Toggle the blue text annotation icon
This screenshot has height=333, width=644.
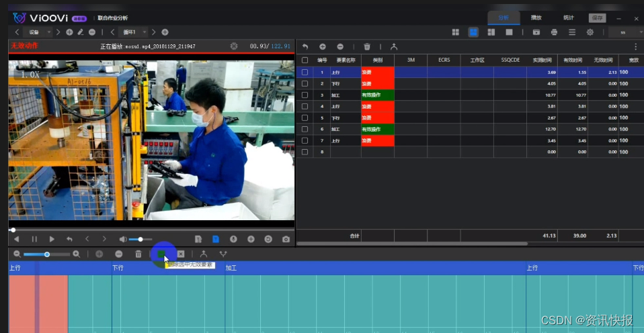[216, 239]
